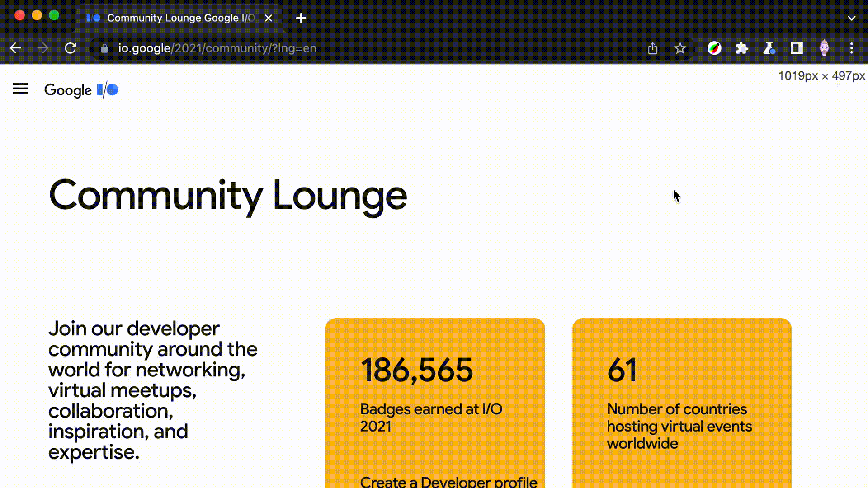View site info via lock icon
The width and height of the screenshot is (868, 488).
point(104,48)
